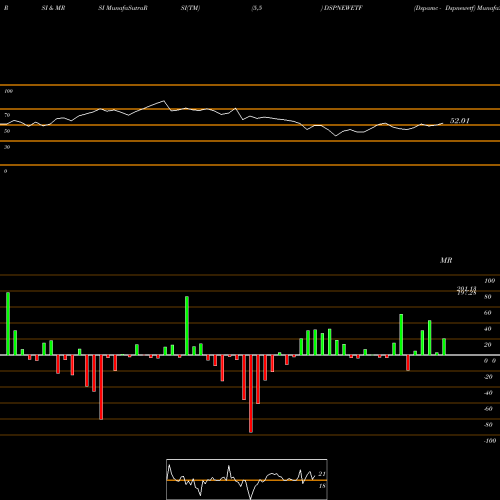The width and height of the screenshot is (500, 500).
Task: Click the DSPNEWETF symbol in the header
Action: (343, 8)
